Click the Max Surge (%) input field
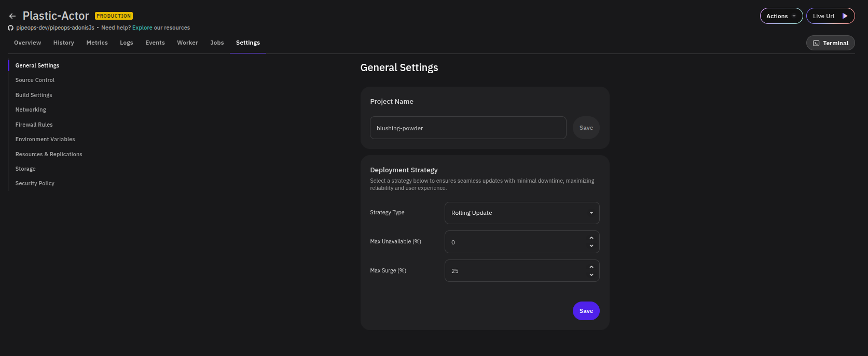This screenshot has height=356, width=868. point(522,271)
